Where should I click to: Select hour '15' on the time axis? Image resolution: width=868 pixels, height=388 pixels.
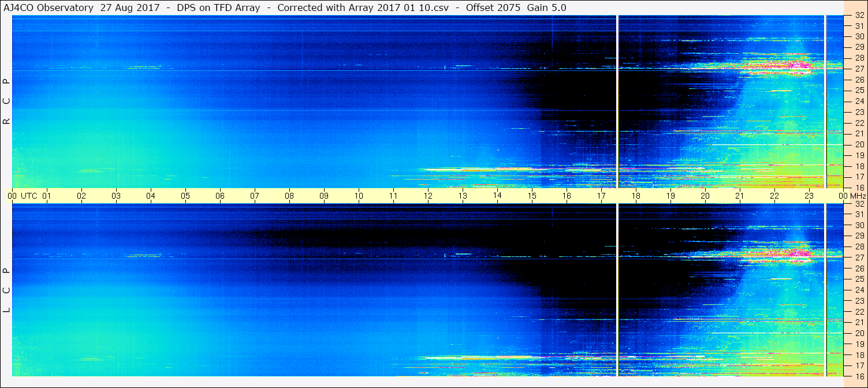(532, 196)
